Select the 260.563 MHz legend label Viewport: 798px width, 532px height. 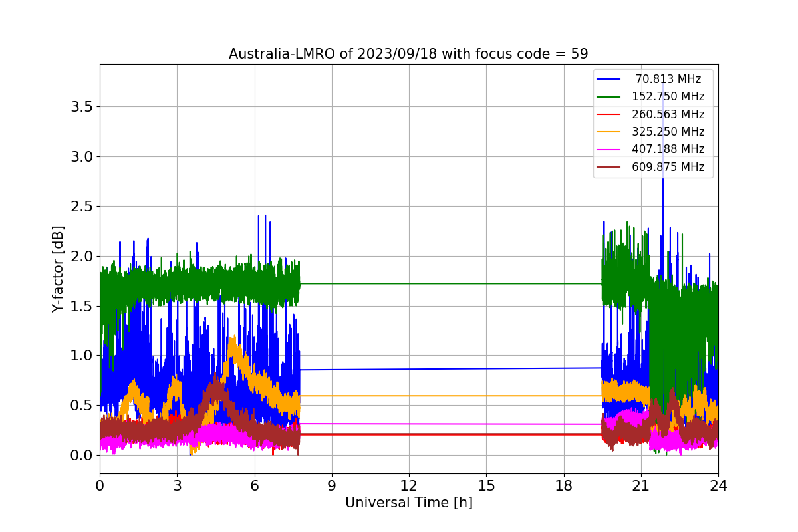coord(668,114)
